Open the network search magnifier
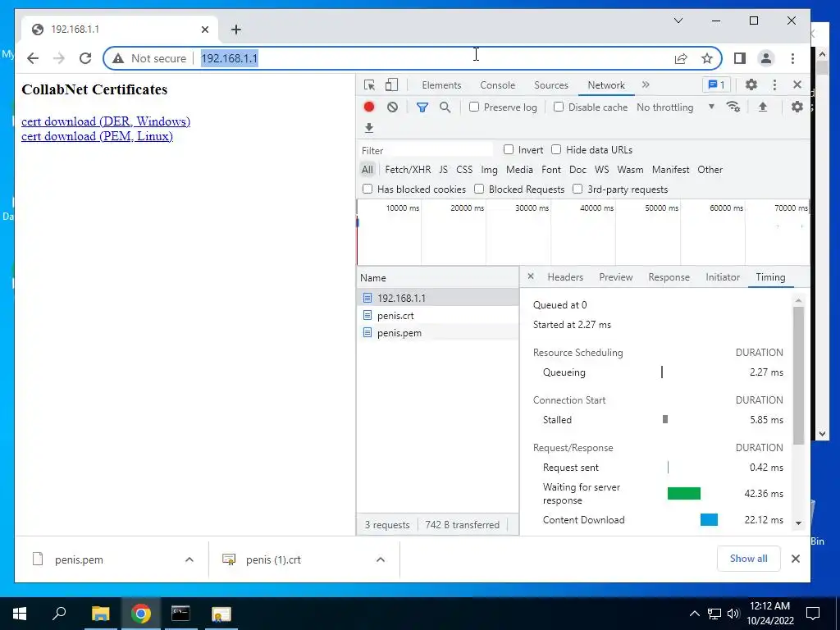The image size is (840, 630). [445, 107]
